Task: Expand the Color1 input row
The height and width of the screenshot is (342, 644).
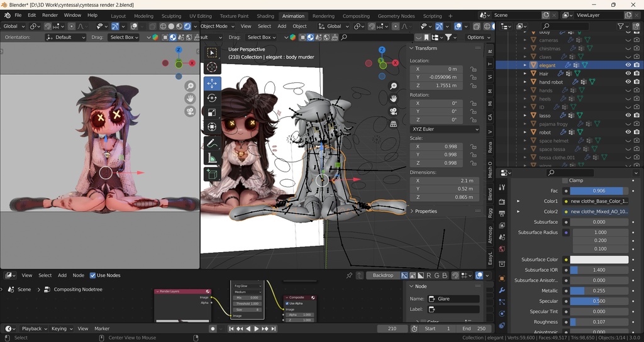Action: click(518, 201)
